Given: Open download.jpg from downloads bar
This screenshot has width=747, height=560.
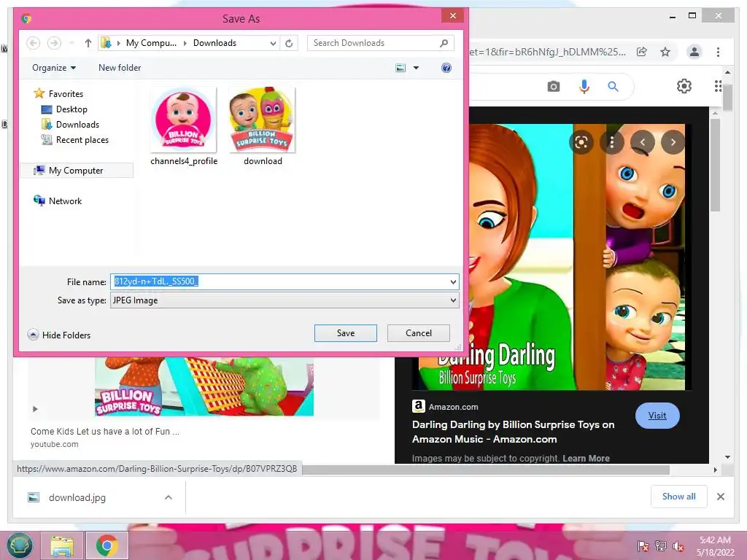Looking at the screenshot, I should tap(77, 497).
